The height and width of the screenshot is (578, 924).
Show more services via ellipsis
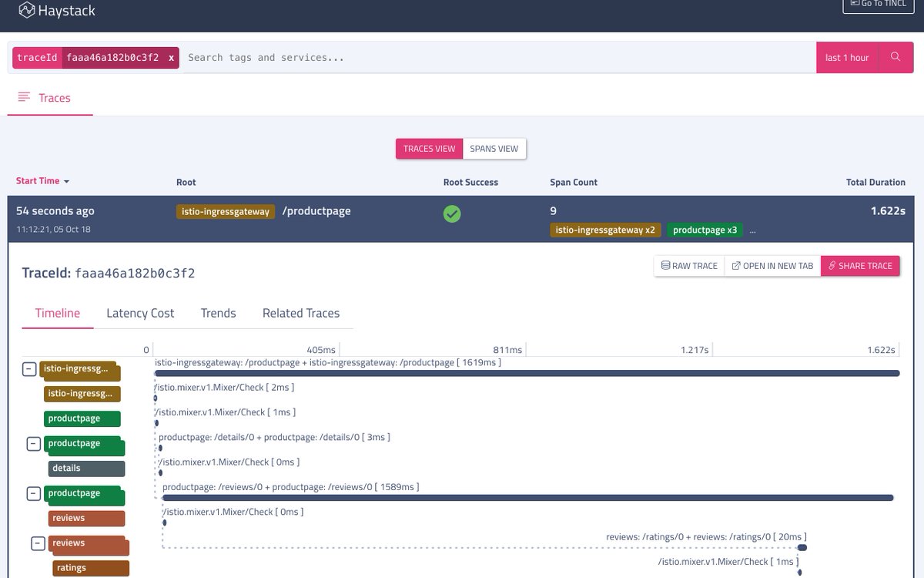(752, 230)
